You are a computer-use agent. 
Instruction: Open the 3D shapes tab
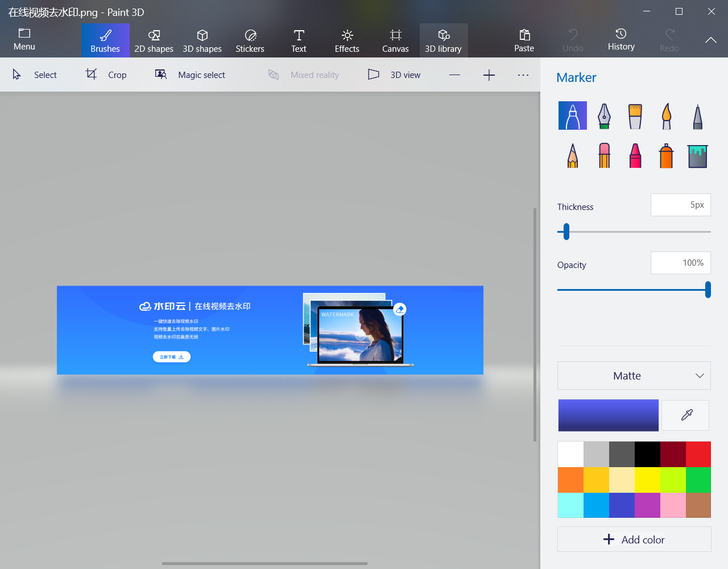[x=202, y=40]
